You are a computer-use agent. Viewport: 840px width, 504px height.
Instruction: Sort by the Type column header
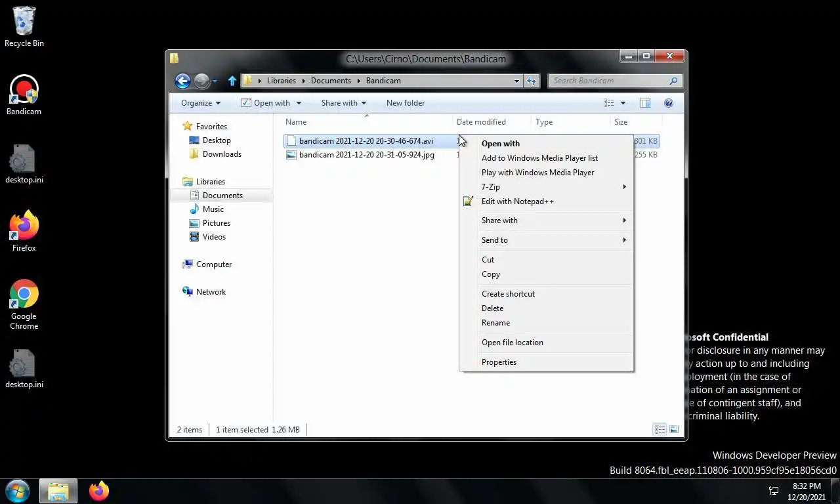point(570,122)
